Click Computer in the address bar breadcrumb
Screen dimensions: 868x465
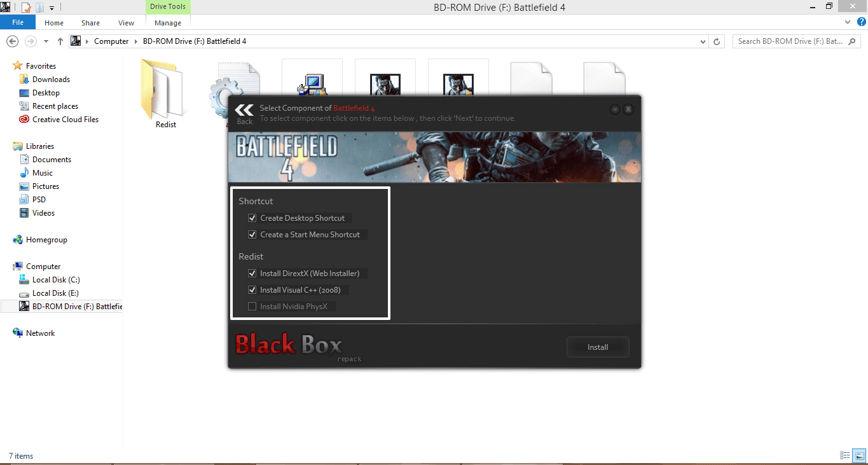click(111, 41)
